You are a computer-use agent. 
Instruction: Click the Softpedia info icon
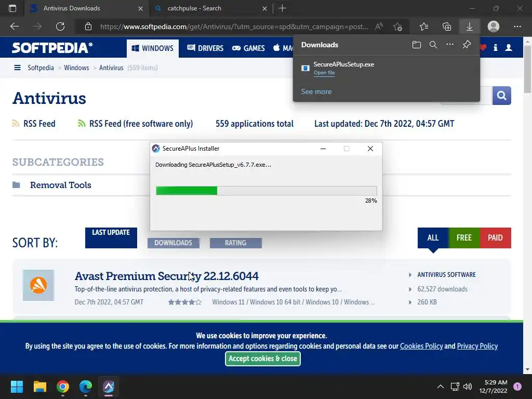pyautogui.click(x=495, y=48)
